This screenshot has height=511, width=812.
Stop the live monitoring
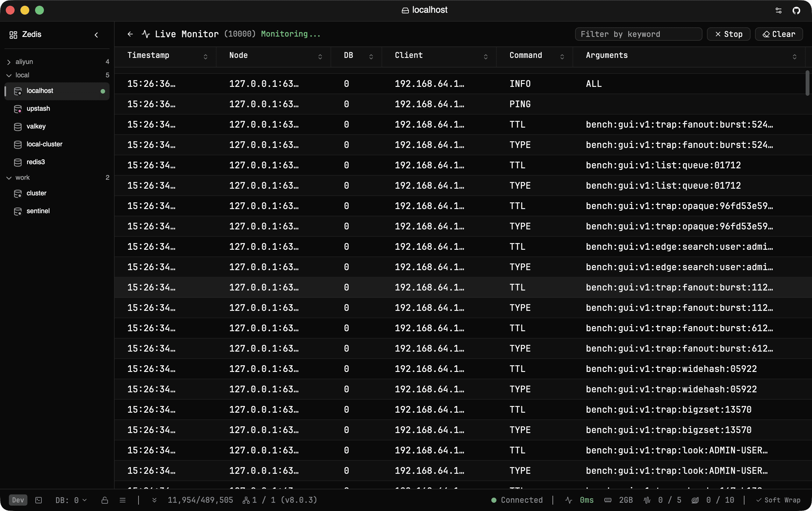(x=728, y=34)
